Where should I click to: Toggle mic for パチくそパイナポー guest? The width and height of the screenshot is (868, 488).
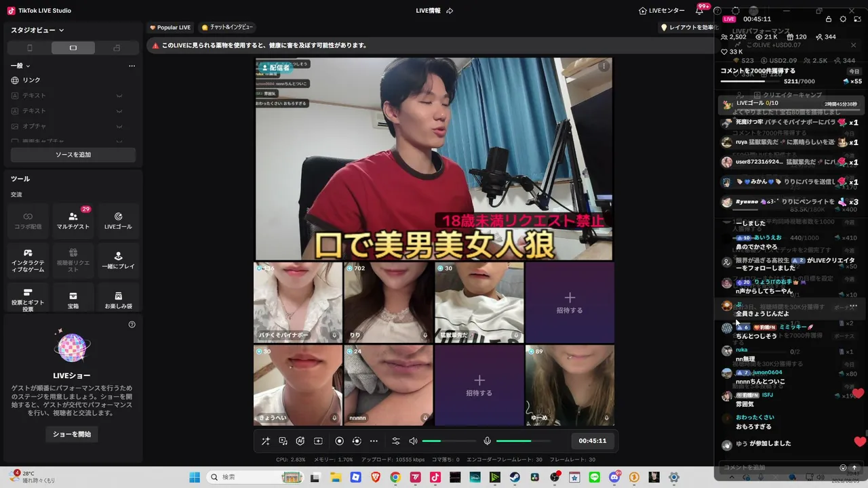pos(334,335)
